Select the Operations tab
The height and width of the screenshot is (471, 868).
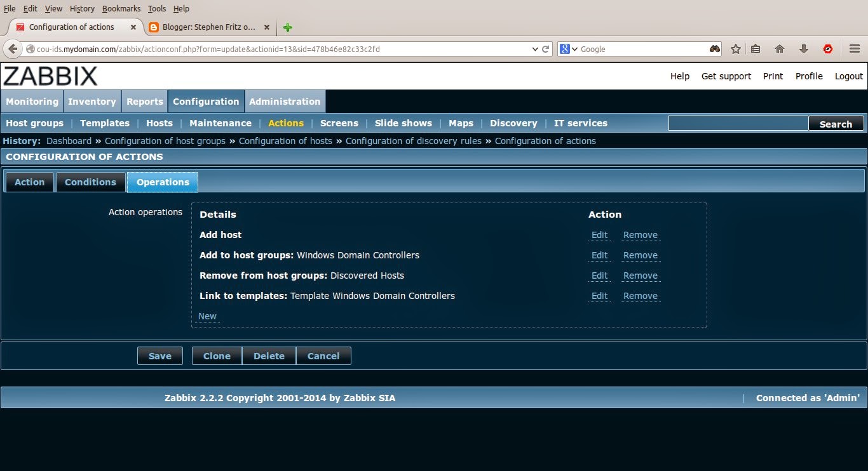(163, 182)
